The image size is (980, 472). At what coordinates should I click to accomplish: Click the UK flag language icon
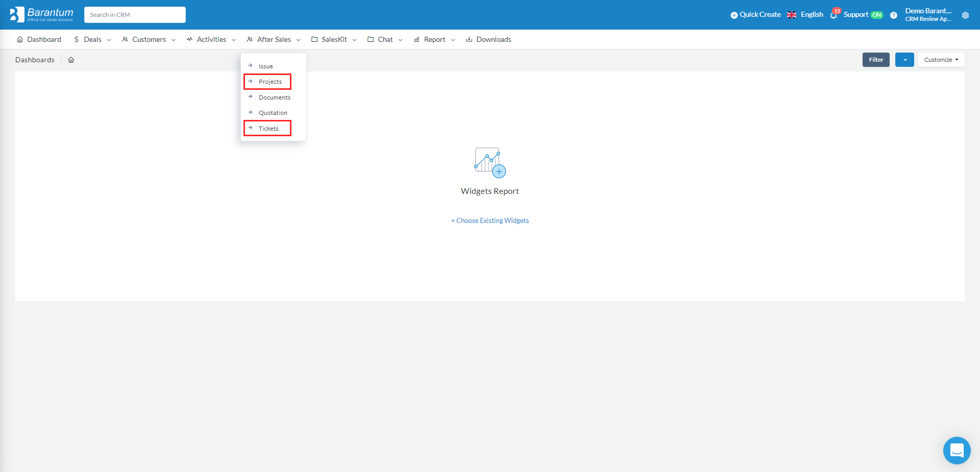792,15
